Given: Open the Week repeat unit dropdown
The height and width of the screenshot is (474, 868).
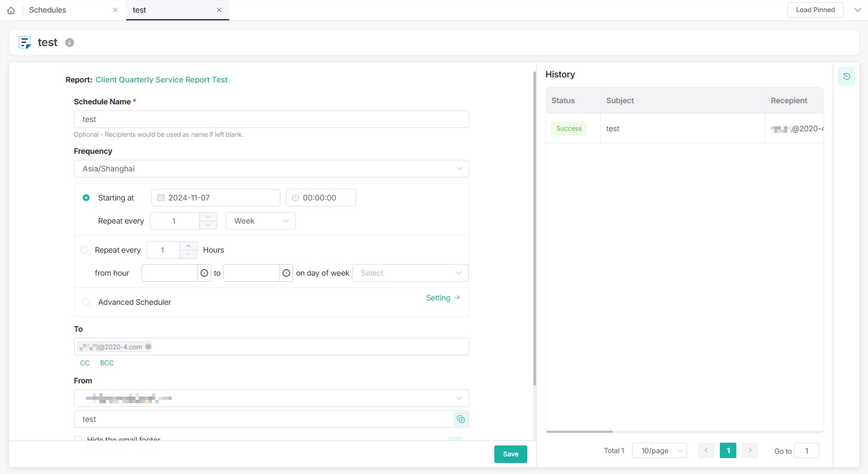Looking at the screenshot, I should [261, 221].
